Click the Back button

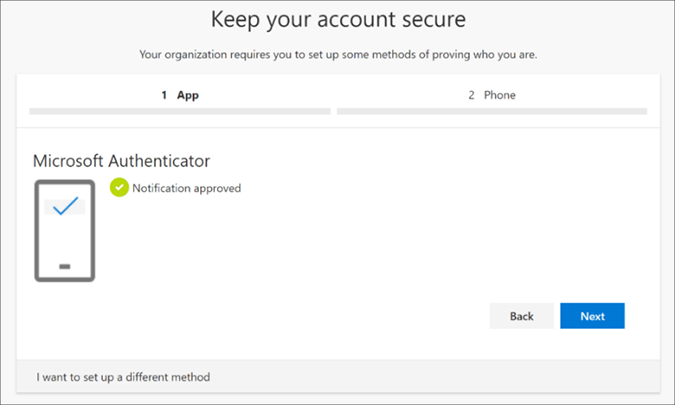tap(522, 316)
